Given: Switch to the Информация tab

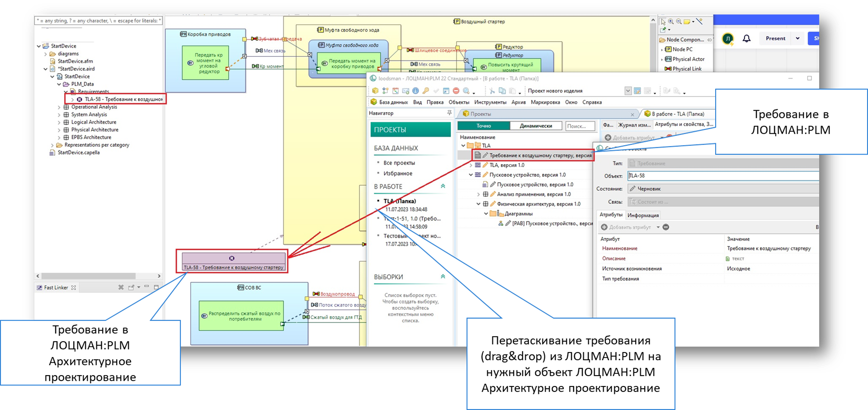Looking at the screenshot, I should tap(643, 215).
